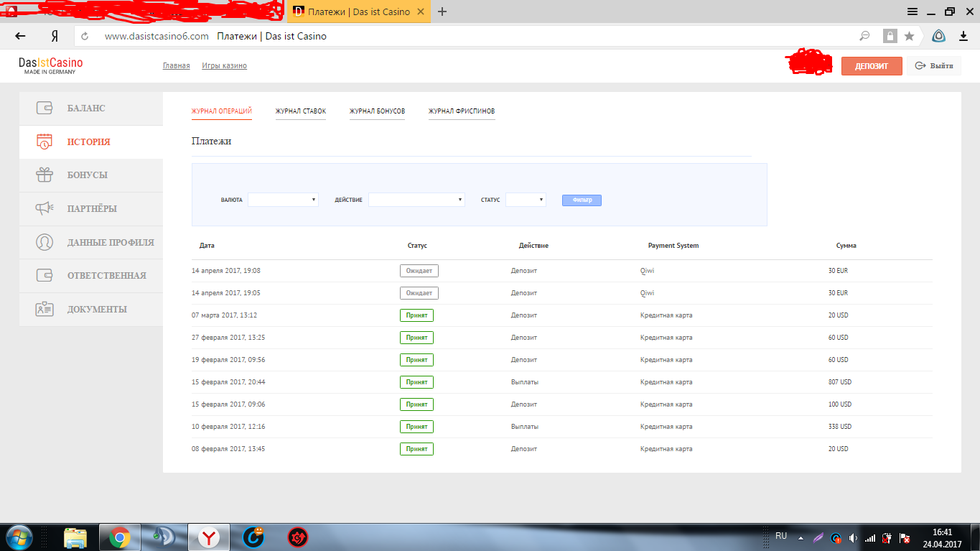
Task: Open the Статус filter dropdown
Action: 526,200
